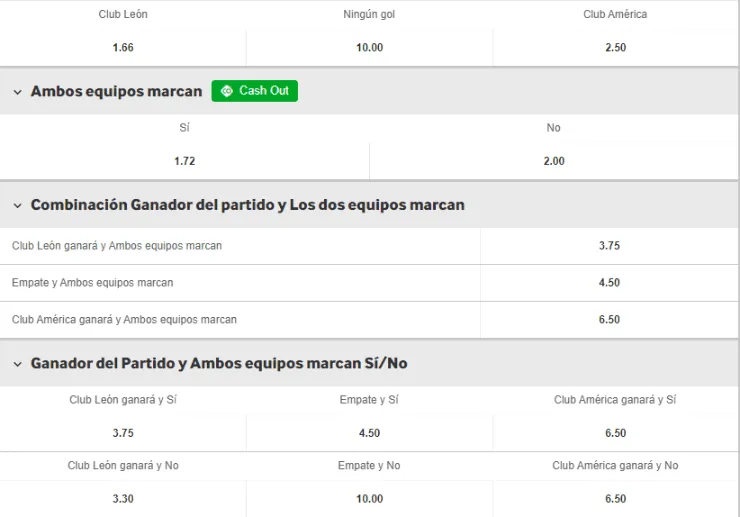
Task: Click the Cash Out icon badge
Action: tap(254, 91)
